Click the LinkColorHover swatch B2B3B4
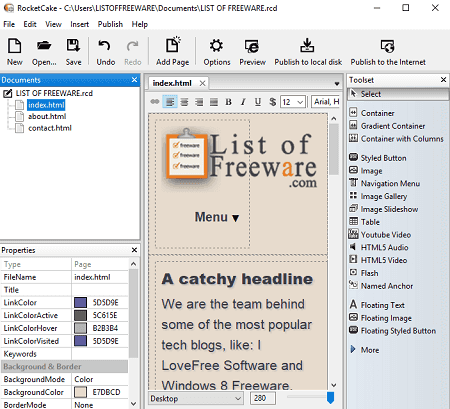Screen dimensions: 450x409 point(80,328)
